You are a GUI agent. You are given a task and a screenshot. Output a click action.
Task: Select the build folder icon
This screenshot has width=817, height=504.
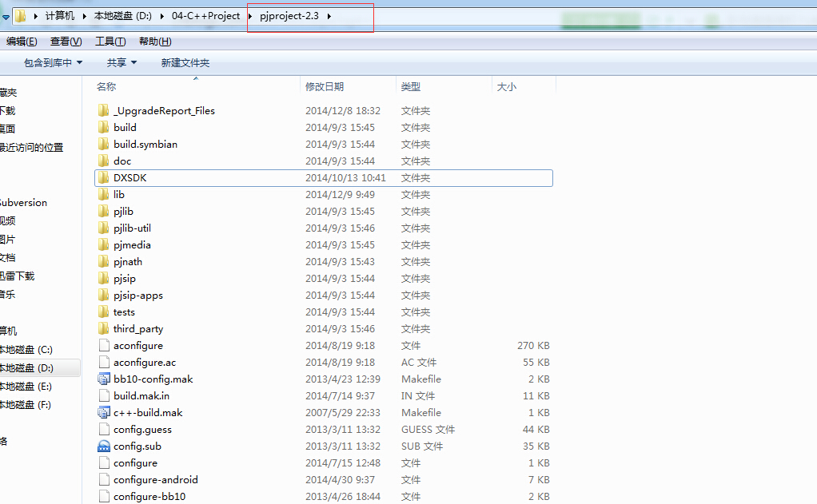pos(104,127)
